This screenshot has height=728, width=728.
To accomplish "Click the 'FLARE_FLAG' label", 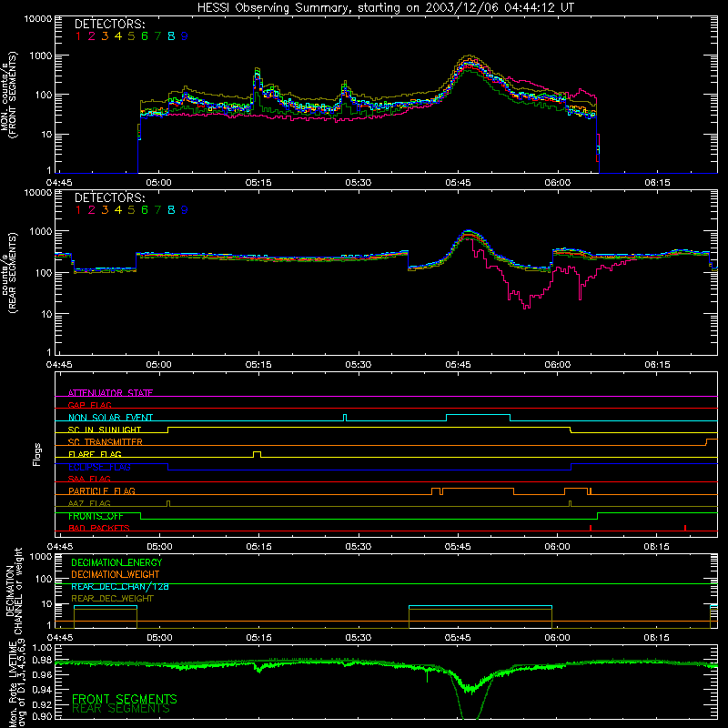I will (x=95, y=454).
